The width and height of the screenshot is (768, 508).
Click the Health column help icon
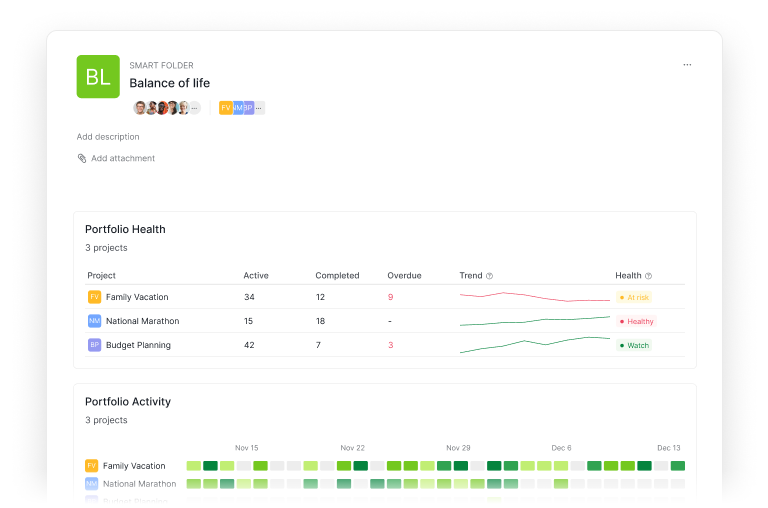click(648, 276)
